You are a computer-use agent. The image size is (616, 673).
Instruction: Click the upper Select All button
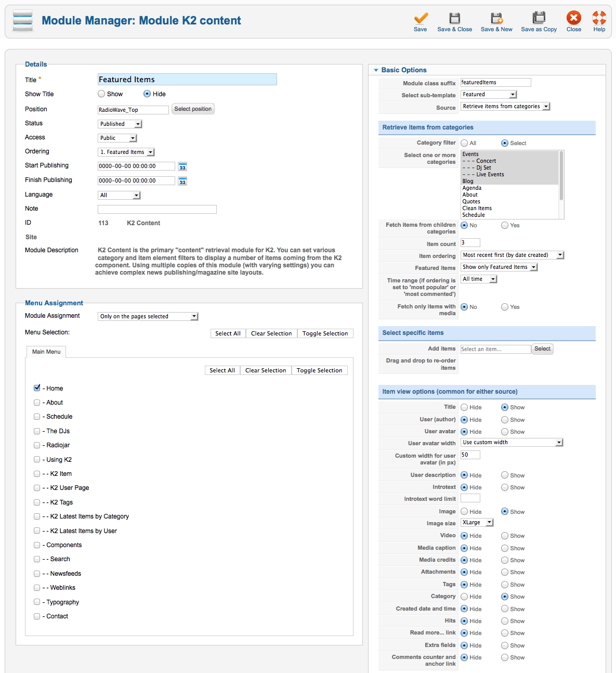[x=228, y=333]
